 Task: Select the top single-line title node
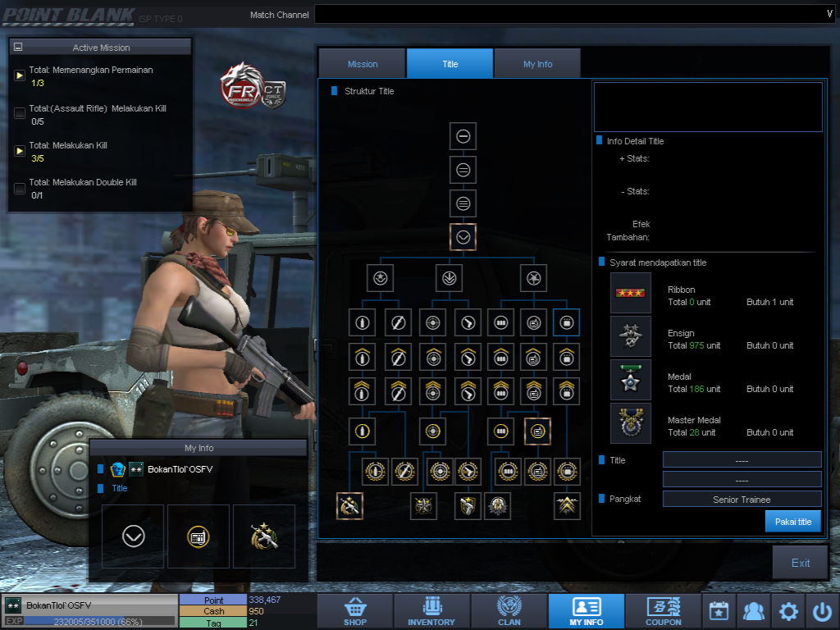463,136
